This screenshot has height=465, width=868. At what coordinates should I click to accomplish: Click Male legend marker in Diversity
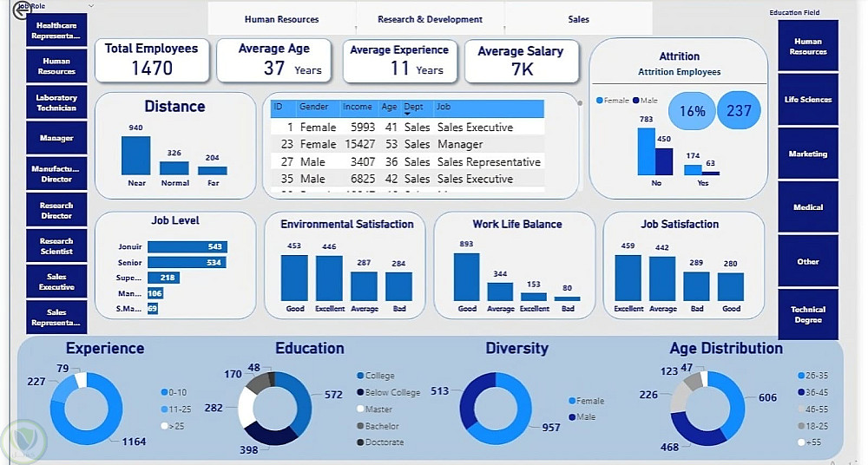pos(572,416)
